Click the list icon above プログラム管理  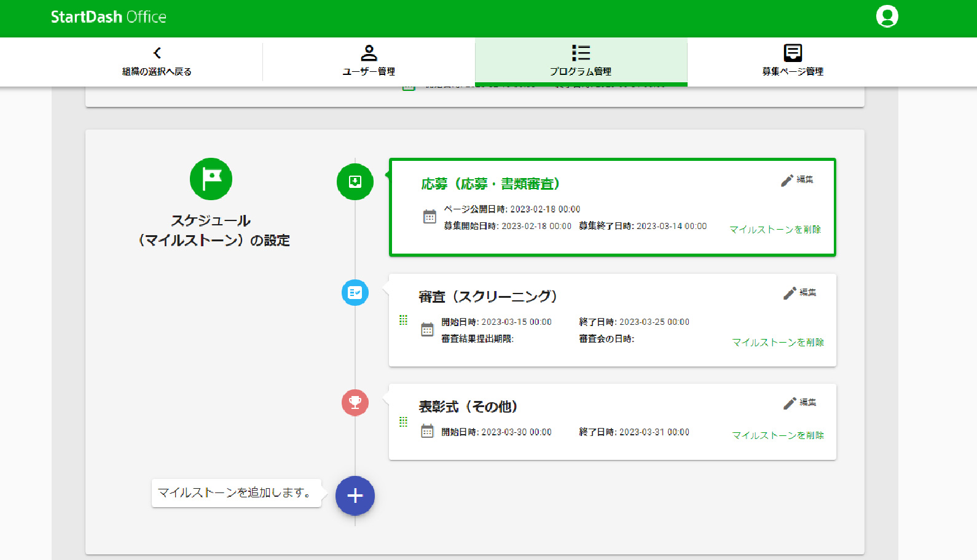581,53
